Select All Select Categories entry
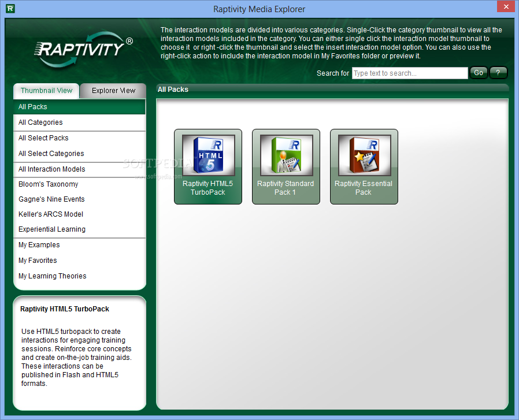Viewport: 519px width, 420px height. pos(79,154)
